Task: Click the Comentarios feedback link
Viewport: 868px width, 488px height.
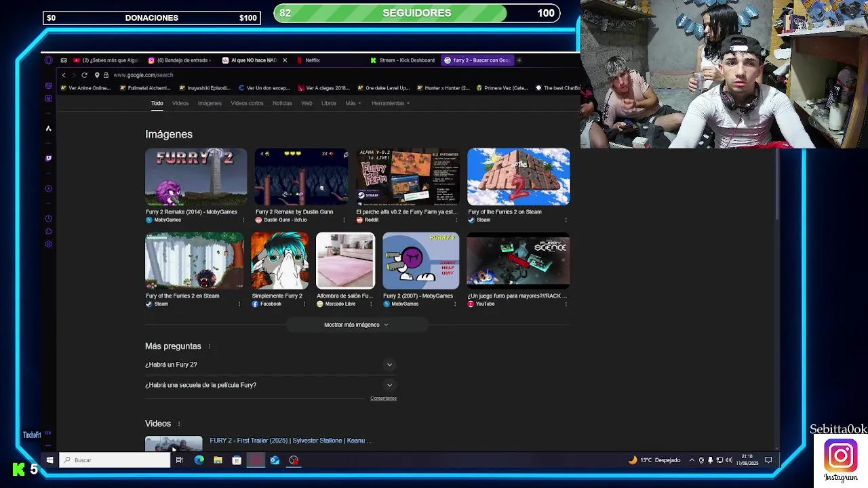Action: tap(383, 399)
